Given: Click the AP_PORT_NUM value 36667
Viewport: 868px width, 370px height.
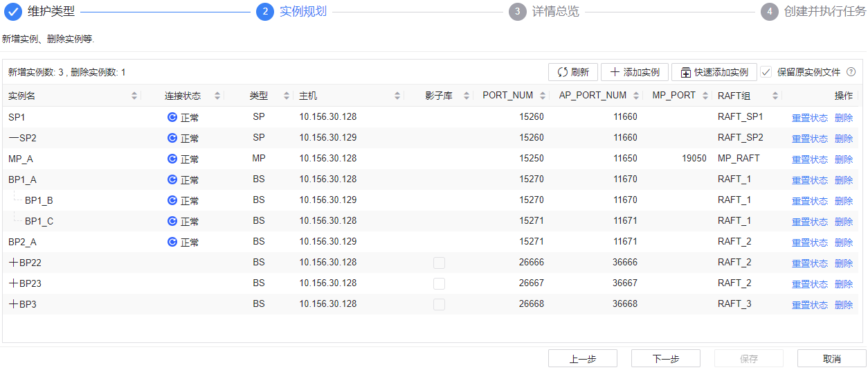Looking at the screenshot, I should point(625,283).
